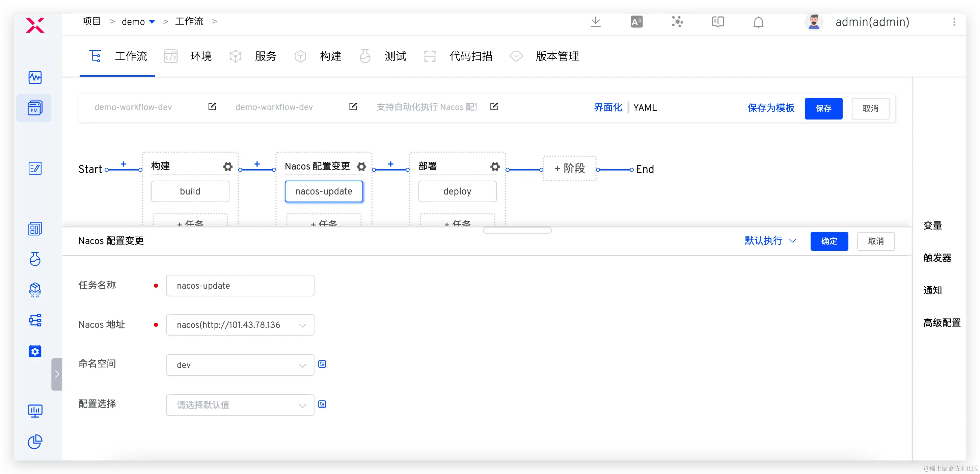Open the vertical three-dot menu
The width and height of the screenshot is (980, 474).
coord(954,22)
